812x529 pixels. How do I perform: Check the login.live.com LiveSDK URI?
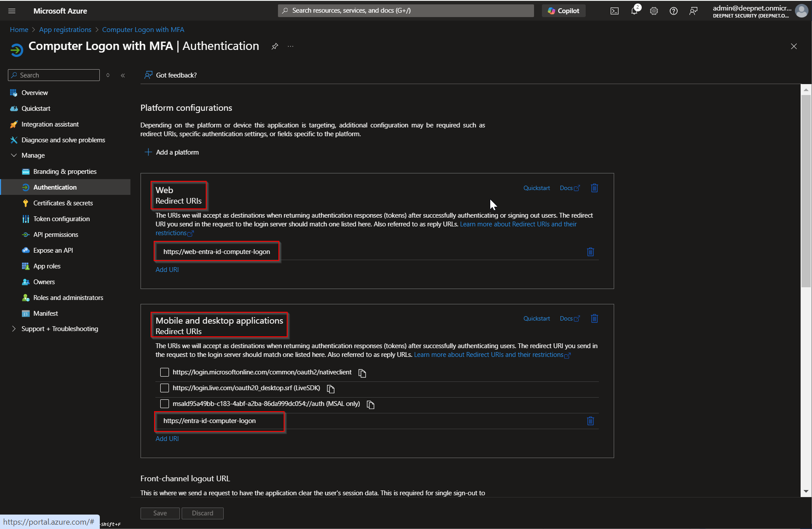click(x=165, y=388)
